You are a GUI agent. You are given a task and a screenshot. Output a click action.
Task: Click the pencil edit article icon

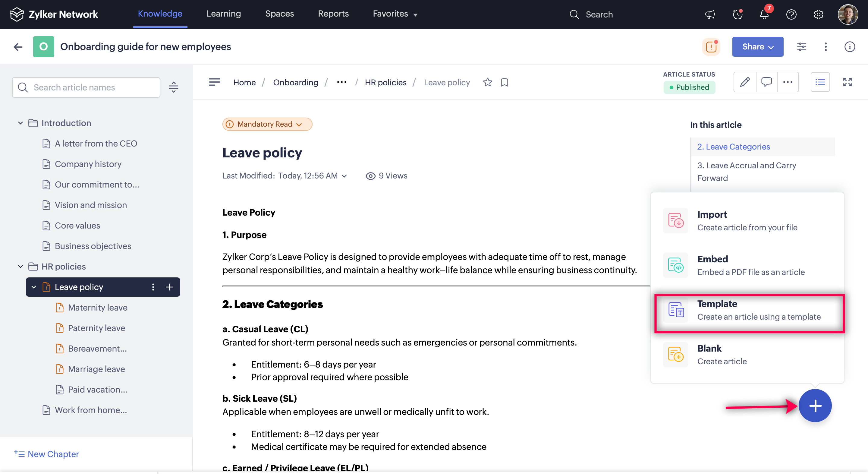click(x=745, y=82)
